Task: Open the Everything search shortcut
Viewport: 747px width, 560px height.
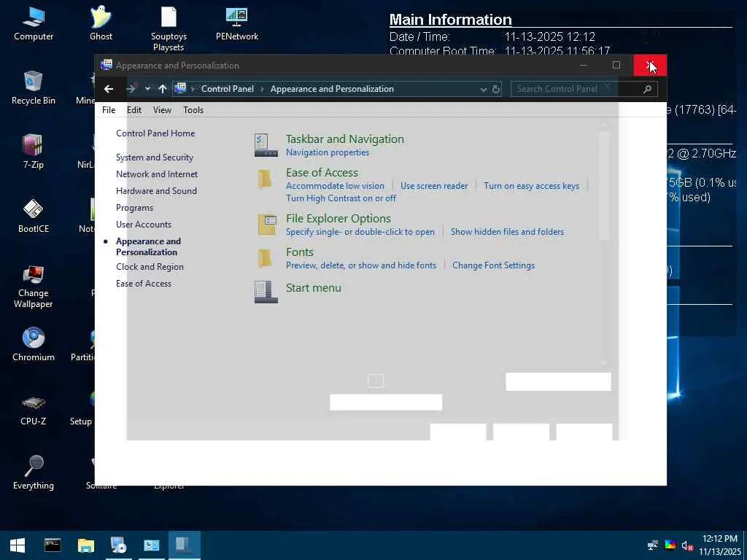Action: [34, 472]
